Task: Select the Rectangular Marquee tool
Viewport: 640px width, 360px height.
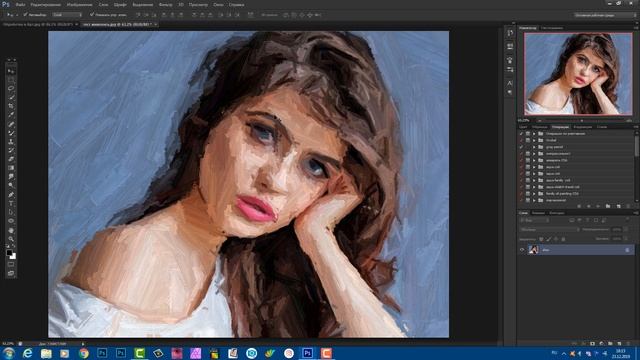Action: click(11, 80)
